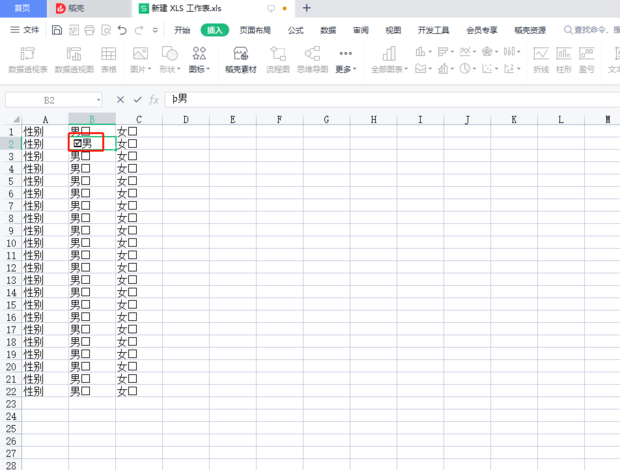Insert a 柱形 sparkline

[x=564, y=60]
